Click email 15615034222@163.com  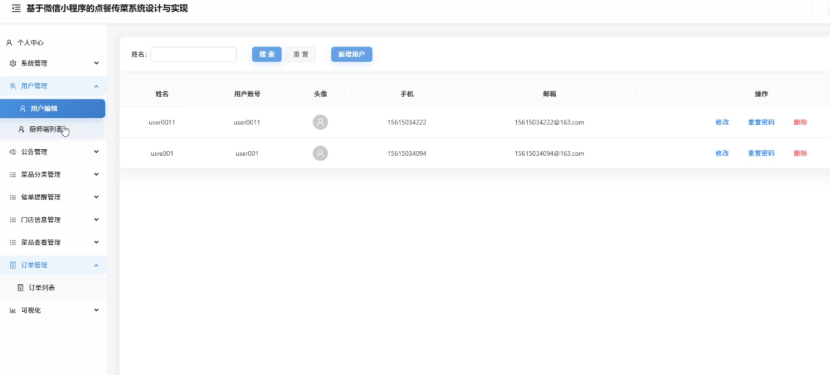coord(549,122)
